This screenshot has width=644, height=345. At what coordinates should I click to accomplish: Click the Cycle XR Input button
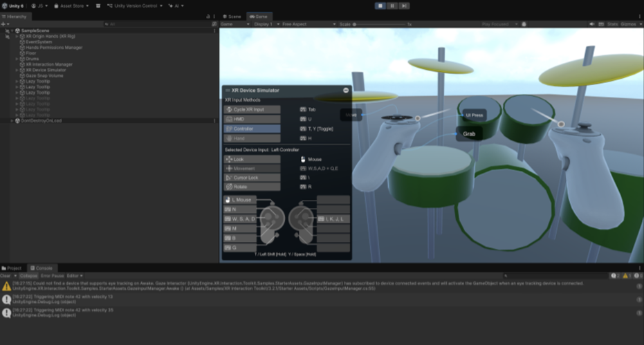pos(252,110)
